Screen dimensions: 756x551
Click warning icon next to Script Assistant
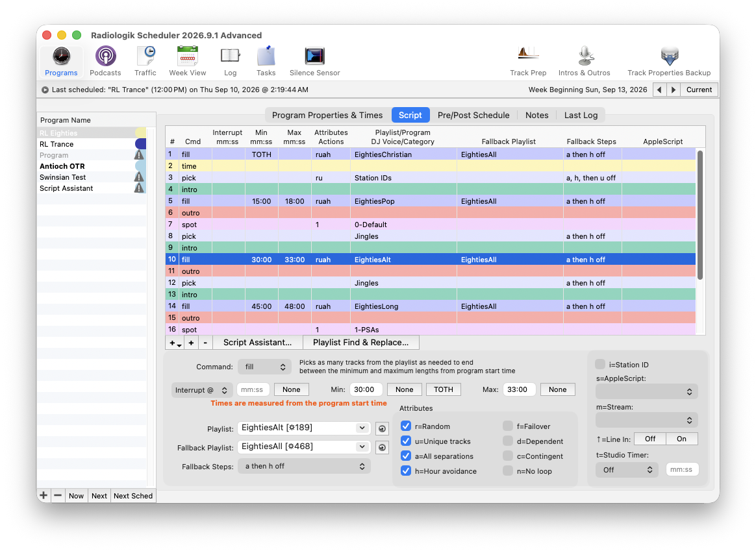(x=139, y=188)
